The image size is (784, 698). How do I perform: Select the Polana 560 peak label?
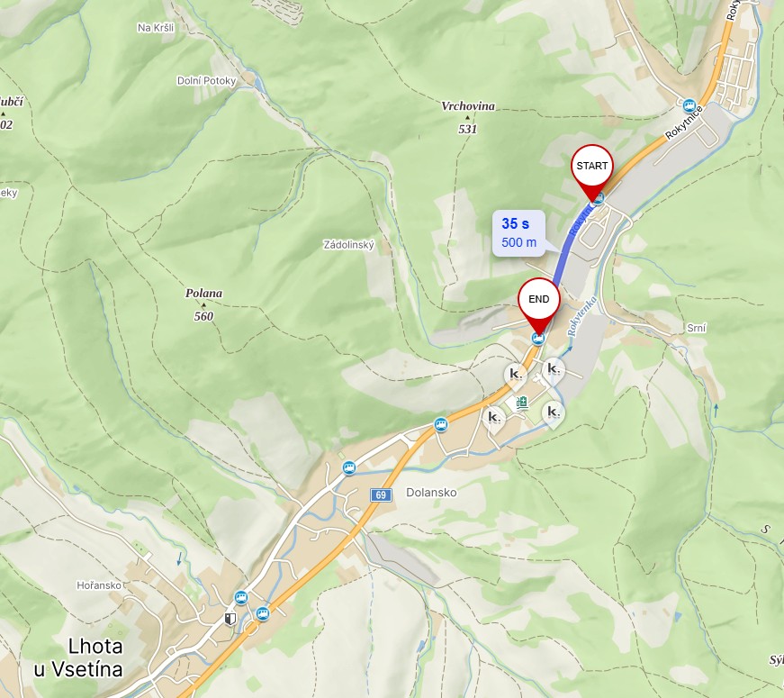203,304
